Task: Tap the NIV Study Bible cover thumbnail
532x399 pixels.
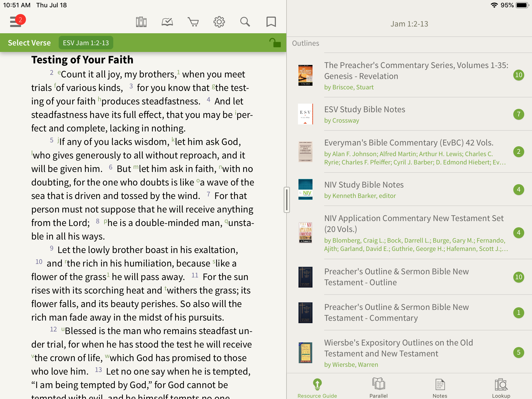Action: point(305,189)
